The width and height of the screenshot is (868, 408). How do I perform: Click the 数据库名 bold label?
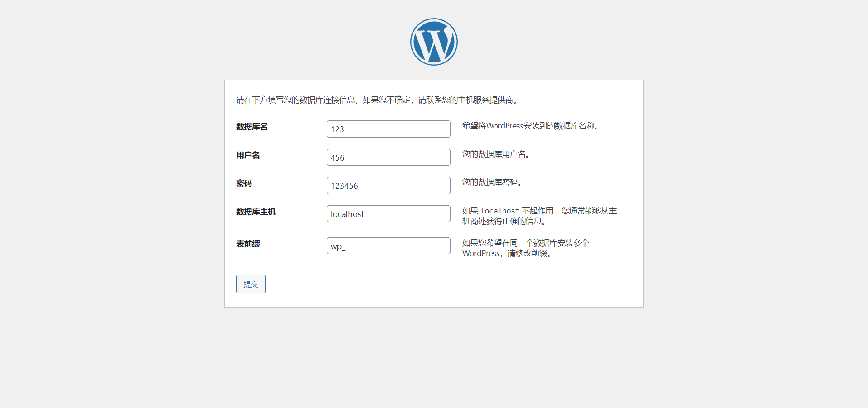click(x=252, y=127)
